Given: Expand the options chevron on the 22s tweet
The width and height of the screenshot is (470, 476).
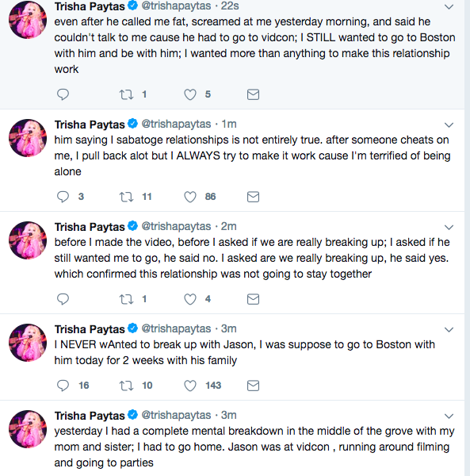Looking at the screenshot, I should 449,6.
